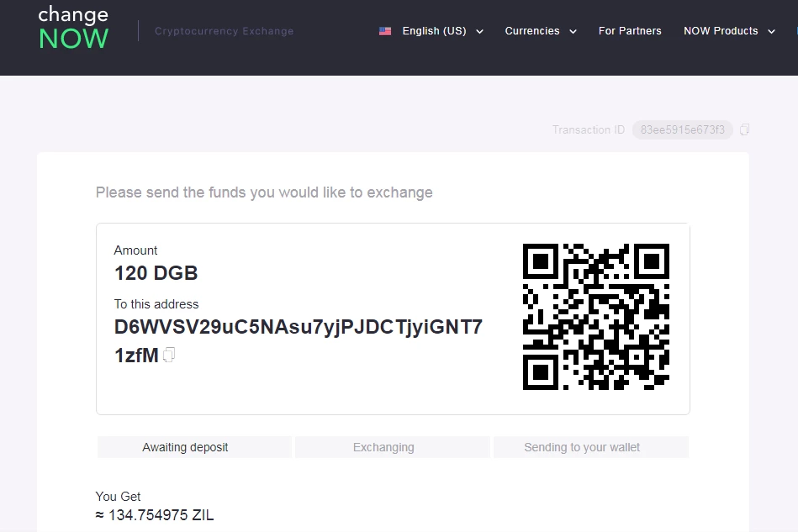798x532 pixels.
Task: Select the Awaiting deposit step
Action: [x=194, y=447]
